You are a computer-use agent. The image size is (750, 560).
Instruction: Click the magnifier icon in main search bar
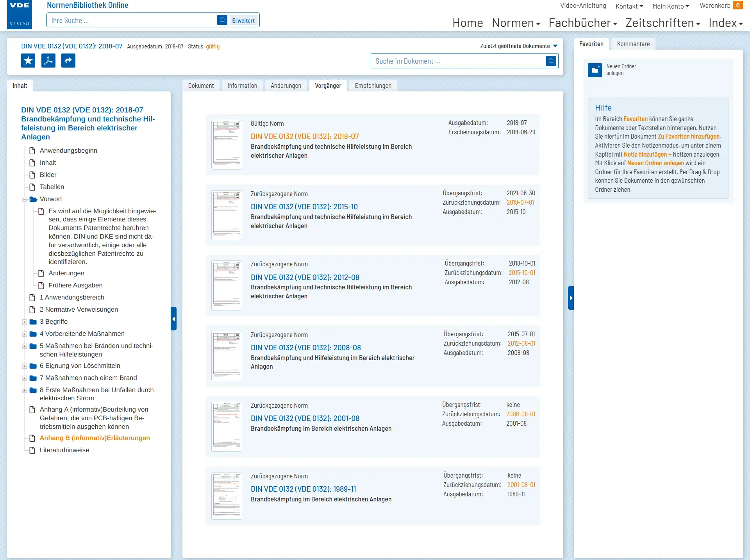222,20
